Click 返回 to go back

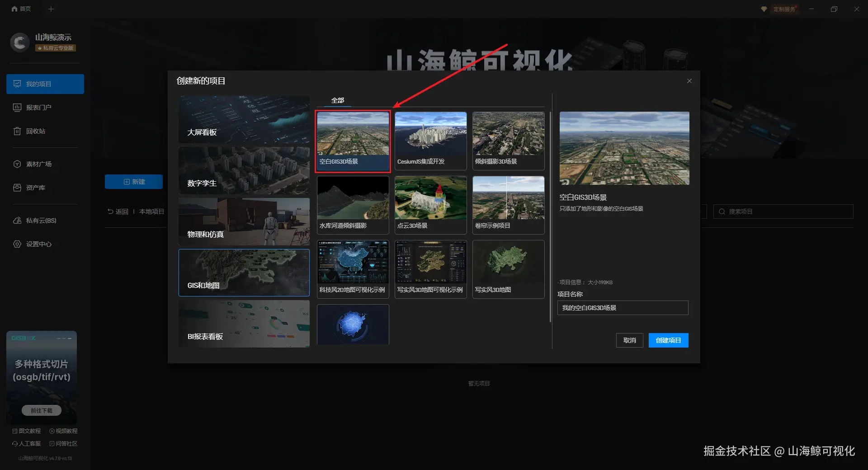pyautogui.click(x=118, y=211)
